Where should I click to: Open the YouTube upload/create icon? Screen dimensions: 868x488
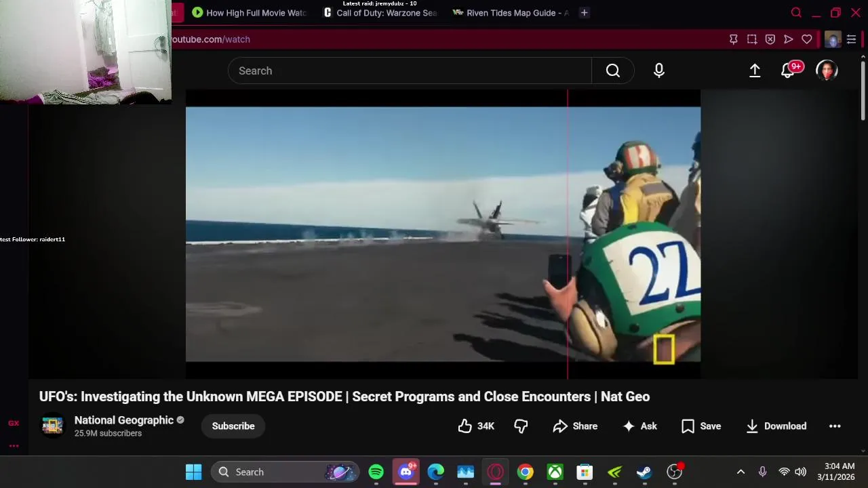click(x=755, y=70)
